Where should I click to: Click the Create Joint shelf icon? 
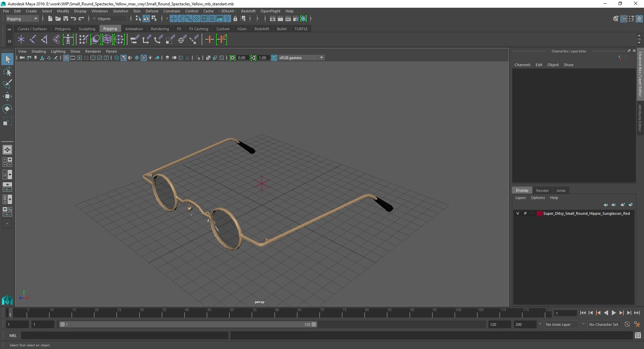33,40
